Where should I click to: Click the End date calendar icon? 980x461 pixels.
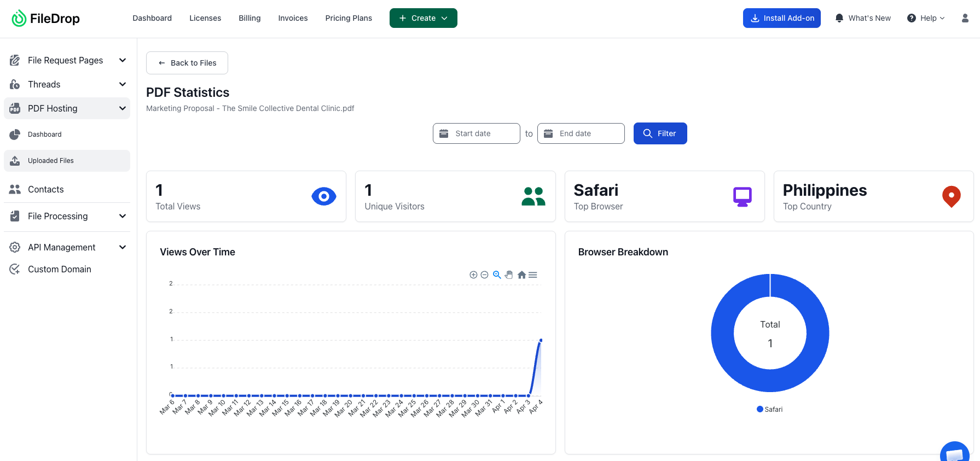[548, 133]
